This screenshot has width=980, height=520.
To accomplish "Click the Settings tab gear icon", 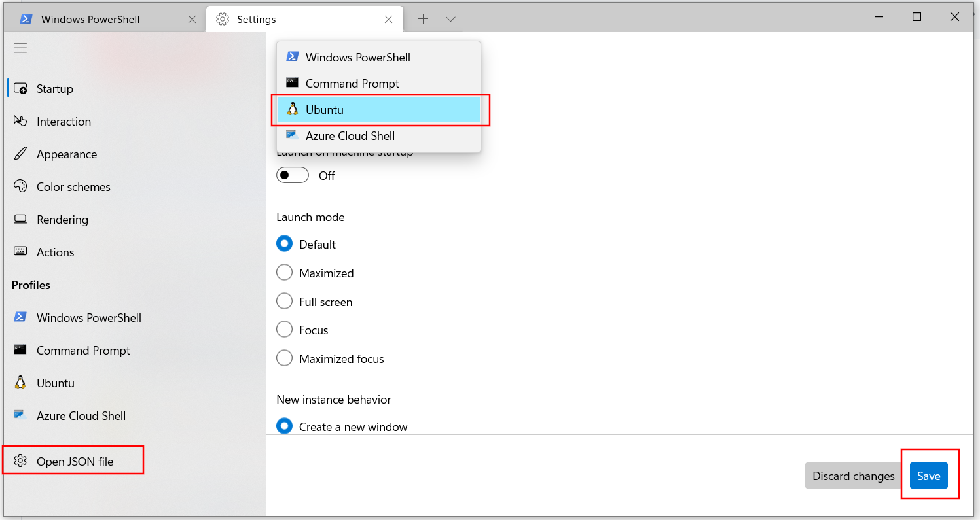I will (223, 19).
